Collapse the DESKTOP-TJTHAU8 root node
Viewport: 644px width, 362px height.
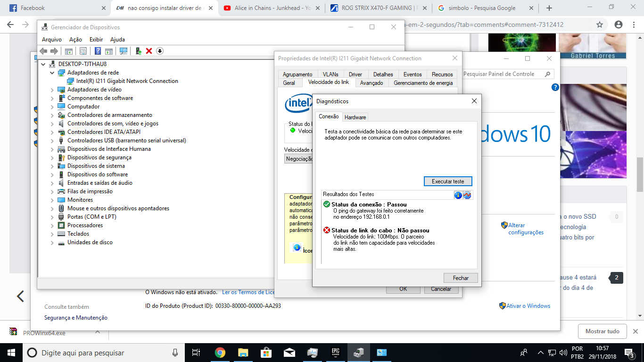[43, 64]
